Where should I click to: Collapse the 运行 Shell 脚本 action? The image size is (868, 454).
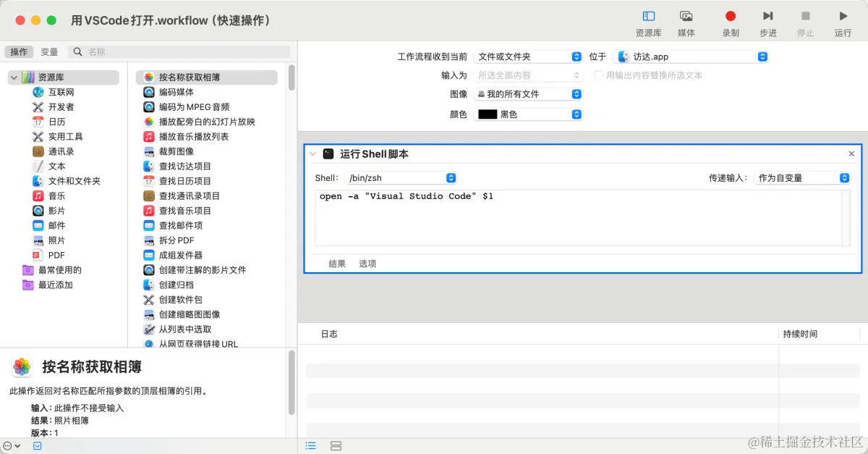[x=312, y=154]
